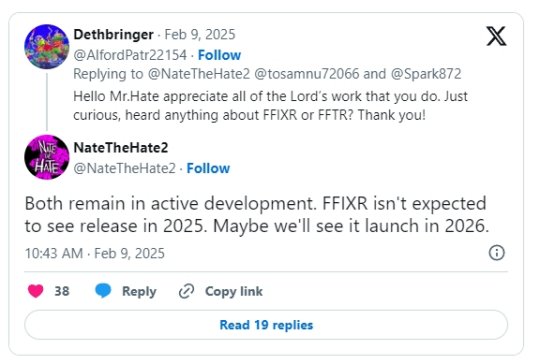Follow the NateTheHate2 account

[x=208, y=168]
